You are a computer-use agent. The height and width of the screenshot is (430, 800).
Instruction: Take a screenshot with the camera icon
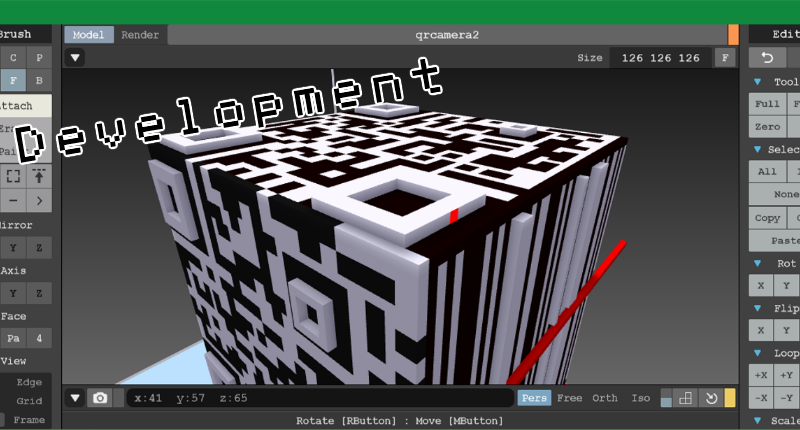[100, 398]
